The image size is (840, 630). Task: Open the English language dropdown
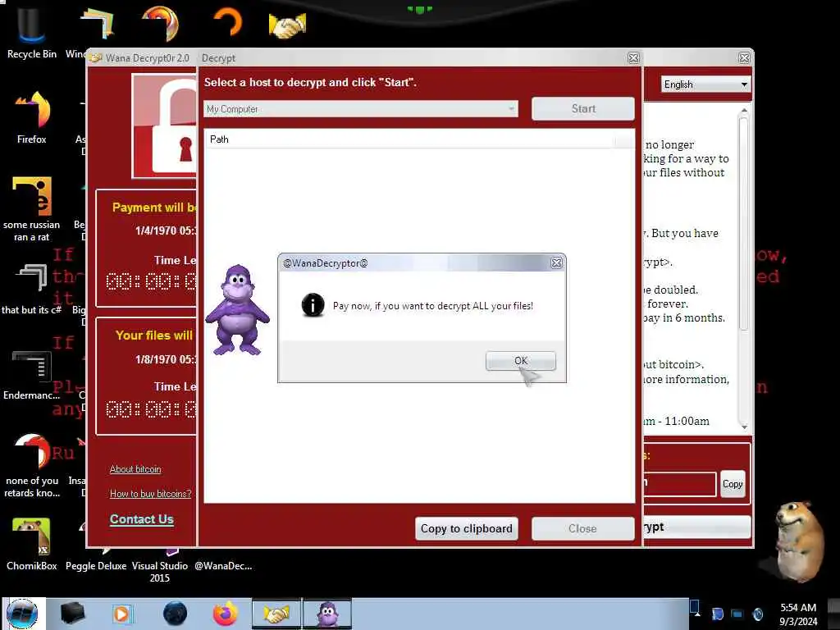[705, 84]
